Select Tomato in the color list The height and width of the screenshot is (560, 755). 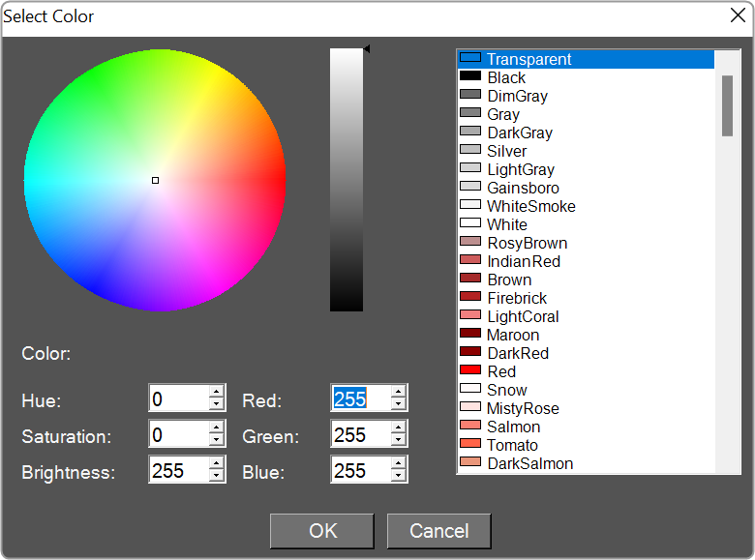586,445
